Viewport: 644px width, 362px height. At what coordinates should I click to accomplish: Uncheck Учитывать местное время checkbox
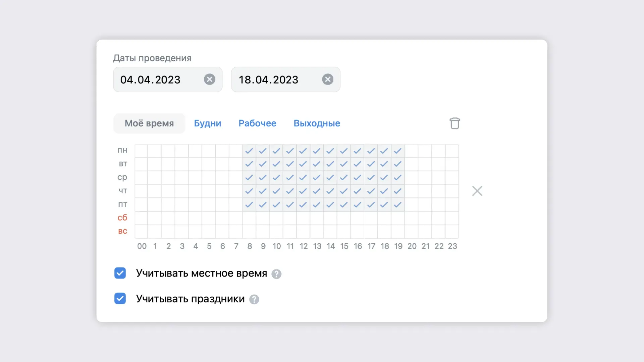[x=120, y=273]
